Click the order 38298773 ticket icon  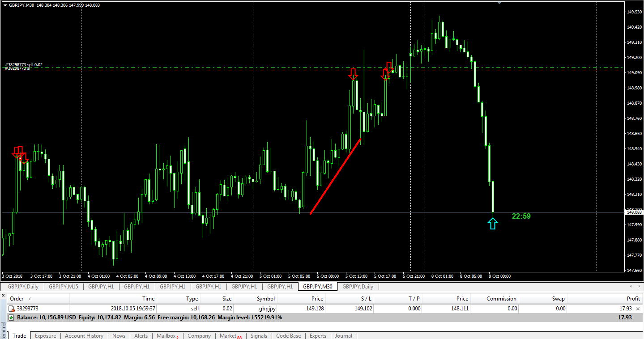tap(12, 309)
